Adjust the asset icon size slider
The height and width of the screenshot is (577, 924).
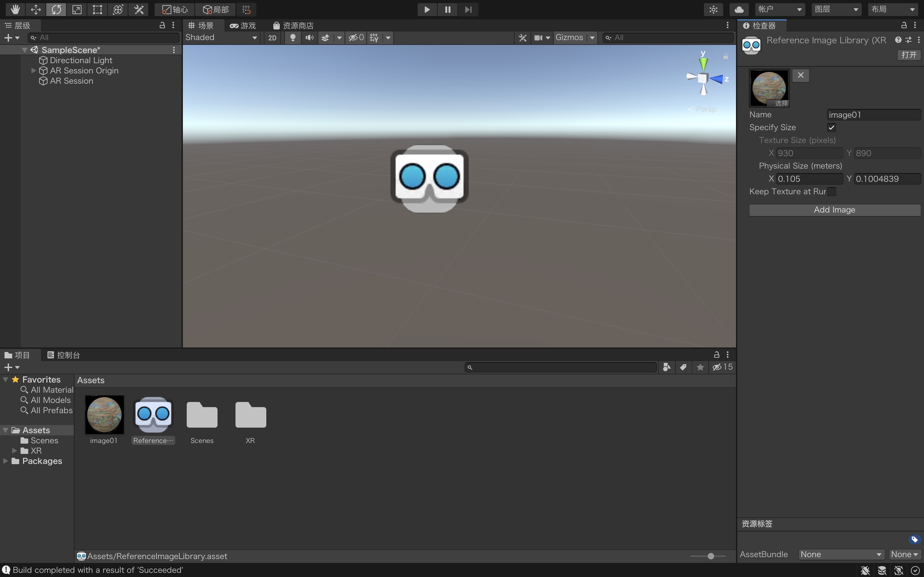pos(711,556)
